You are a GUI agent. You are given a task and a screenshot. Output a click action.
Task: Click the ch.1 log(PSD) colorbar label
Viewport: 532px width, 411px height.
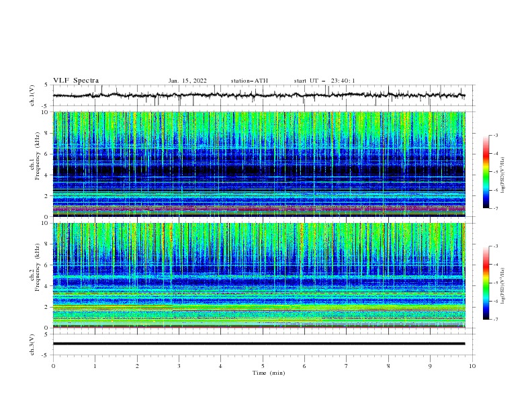pos(502,175)
